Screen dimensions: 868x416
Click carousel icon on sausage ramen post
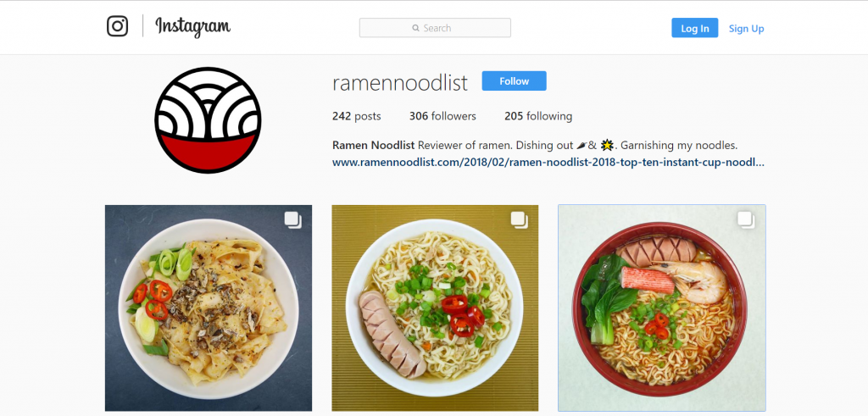coord(520,220)
